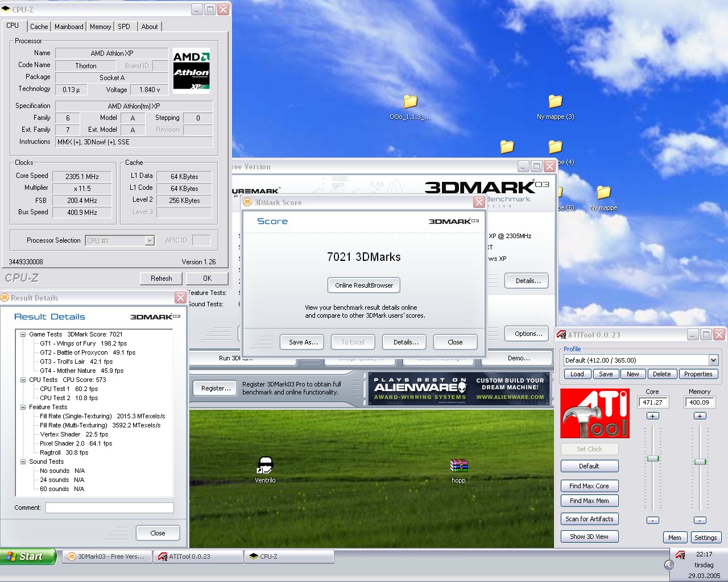This screenshot has height=582, width=728.
Task: Switch to CPU-Z taskbar button
Action: [289, 556]
